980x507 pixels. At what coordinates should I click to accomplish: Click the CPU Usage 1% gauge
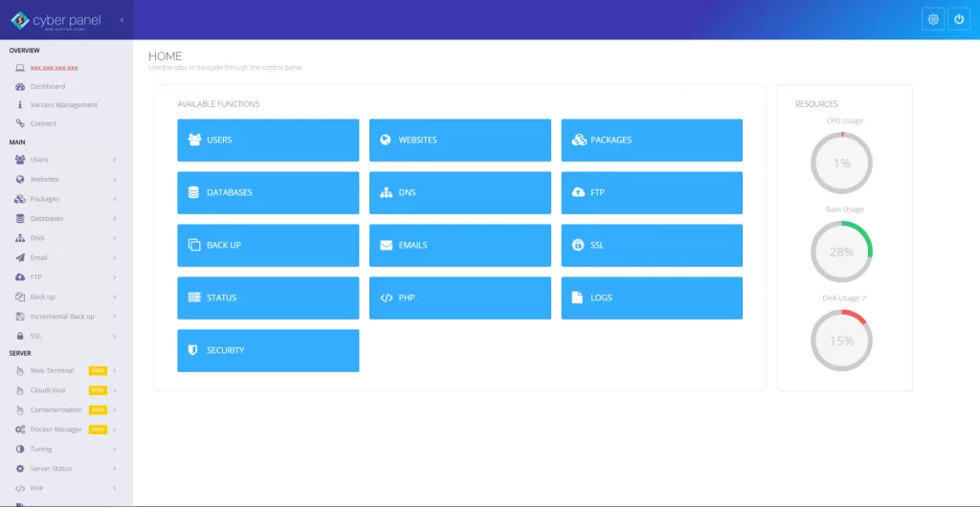[841, 164]
